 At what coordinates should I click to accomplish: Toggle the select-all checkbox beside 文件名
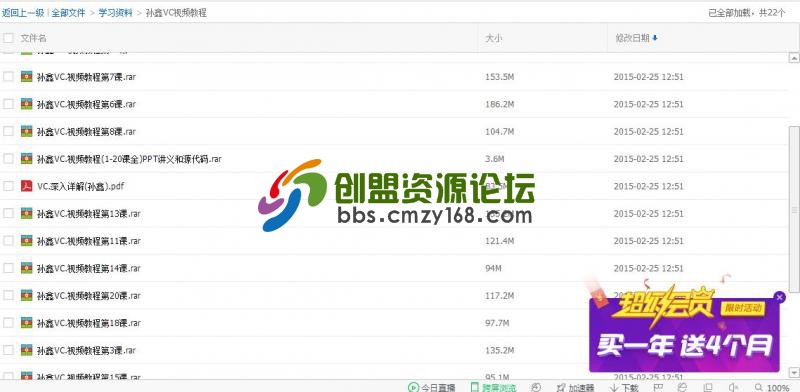[8, 37]
